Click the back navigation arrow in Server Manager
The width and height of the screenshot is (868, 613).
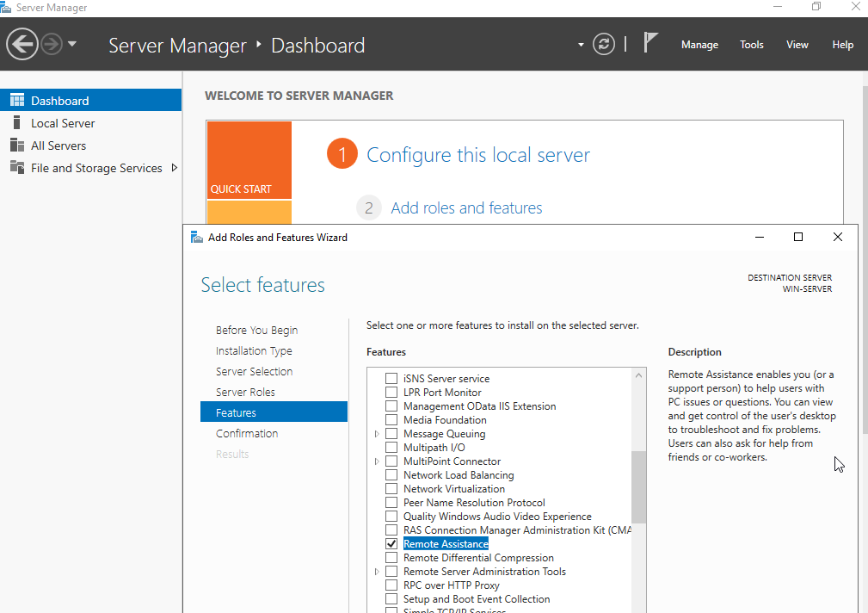point(22,44)
